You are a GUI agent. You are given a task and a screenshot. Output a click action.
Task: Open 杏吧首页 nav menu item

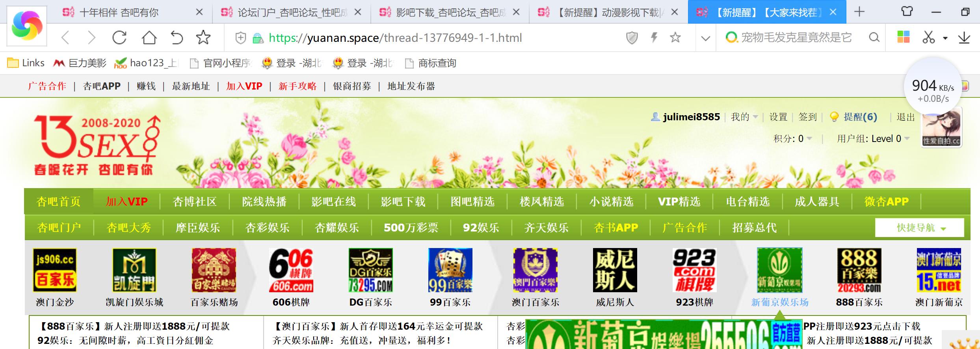(58, 202)
